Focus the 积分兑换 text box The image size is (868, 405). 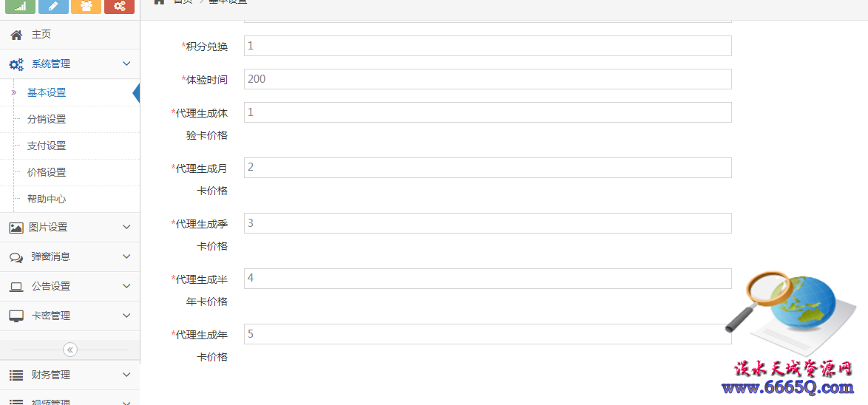488,46
